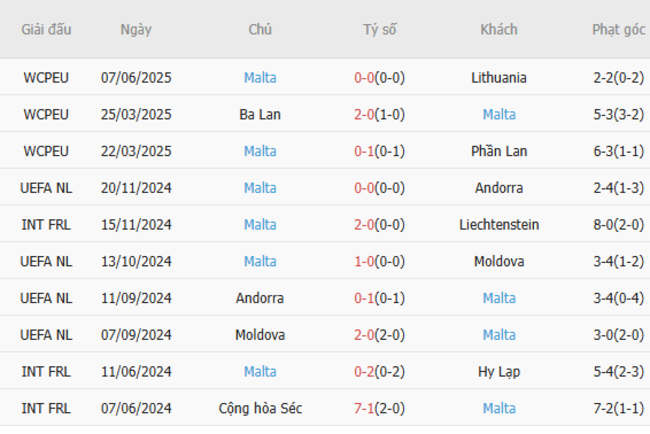Click the "Ngày" column header
The height and width of the screenshot is (434, 650).
click(136, 29)
